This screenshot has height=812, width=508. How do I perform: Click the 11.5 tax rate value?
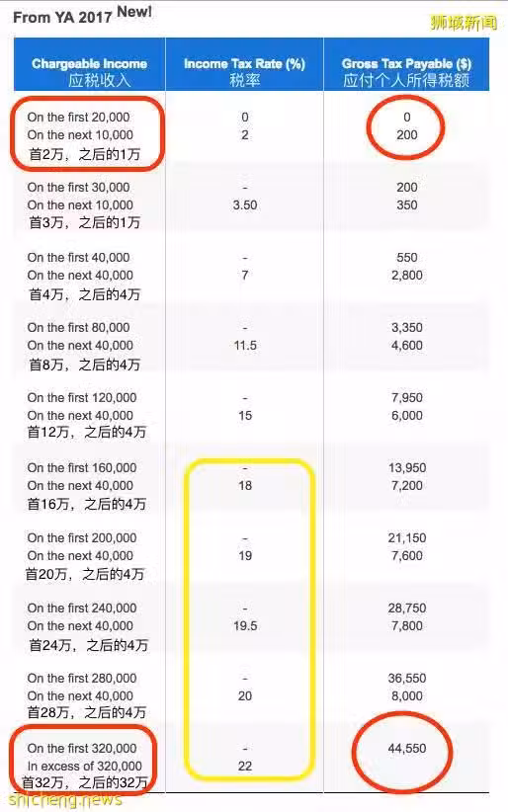coord(245,346)
